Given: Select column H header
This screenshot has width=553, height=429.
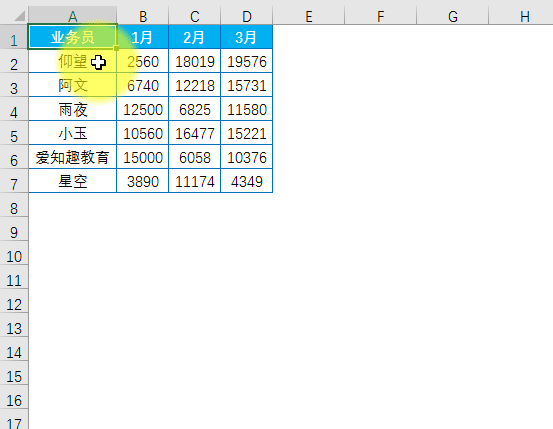Looking at the screenshot, I should [524, 16].
